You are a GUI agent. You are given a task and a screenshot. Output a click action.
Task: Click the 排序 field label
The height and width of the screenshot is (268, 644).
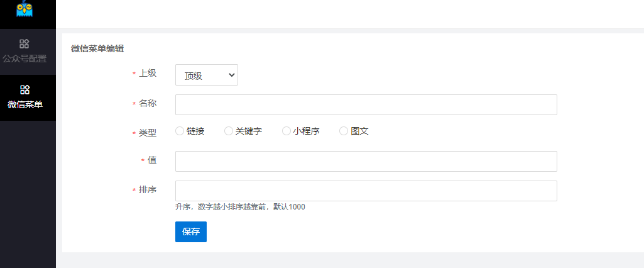coord(148,190)
